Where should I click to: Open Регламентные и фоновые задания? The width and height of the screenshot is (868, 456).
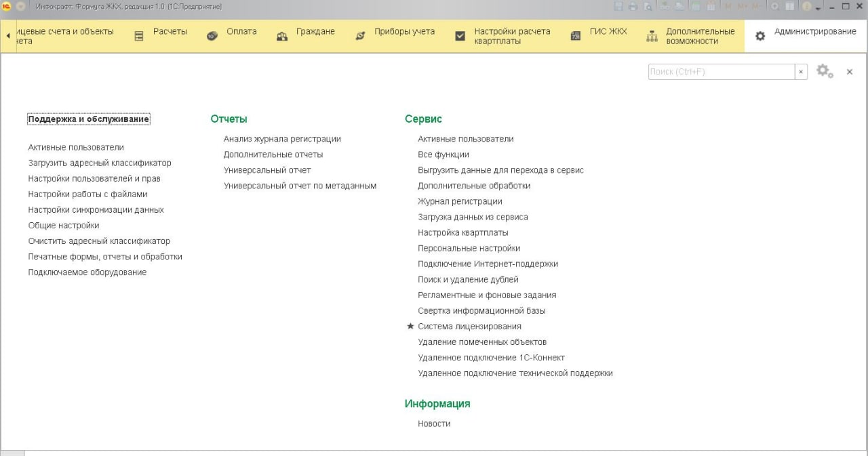[x=487, y=295]
